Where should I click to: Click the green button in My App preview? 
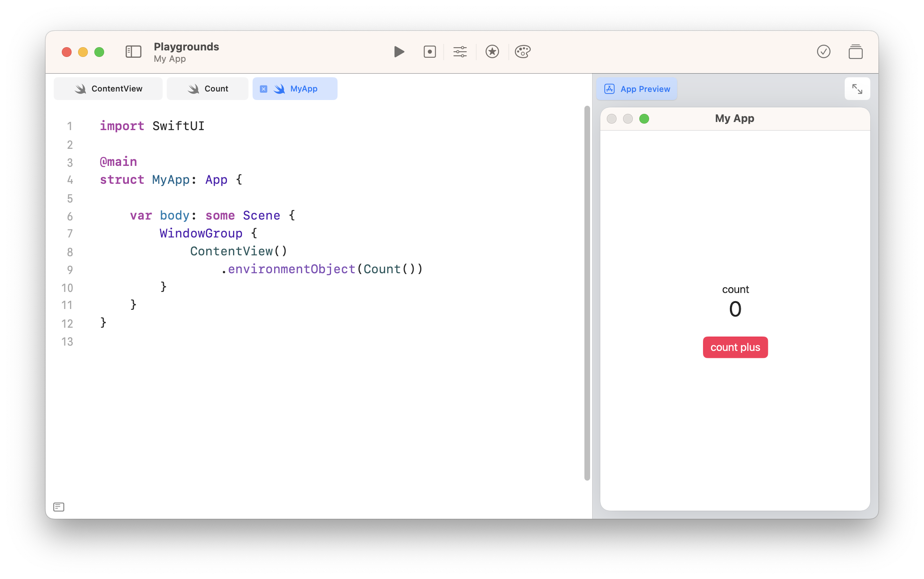point(644,119)
